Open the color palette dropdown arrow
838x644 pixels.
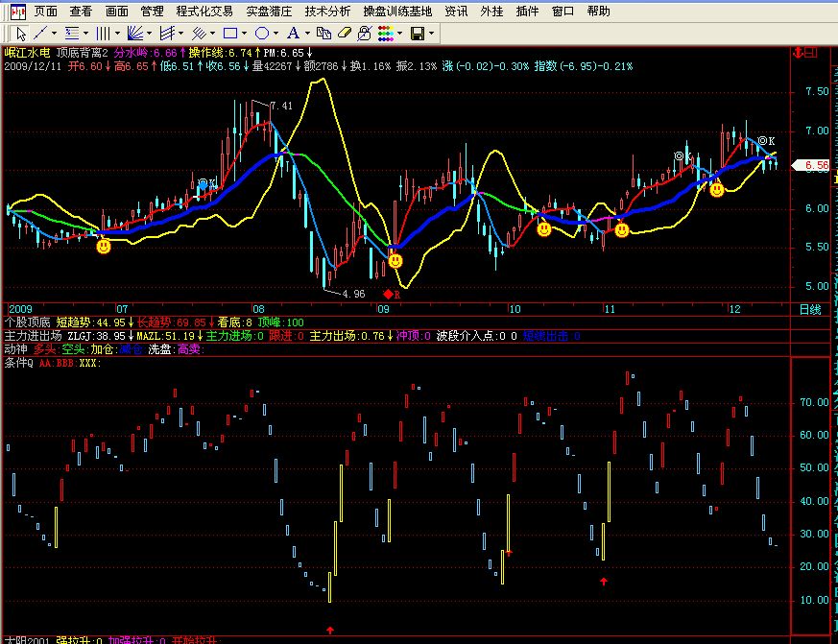pos(400,34)
